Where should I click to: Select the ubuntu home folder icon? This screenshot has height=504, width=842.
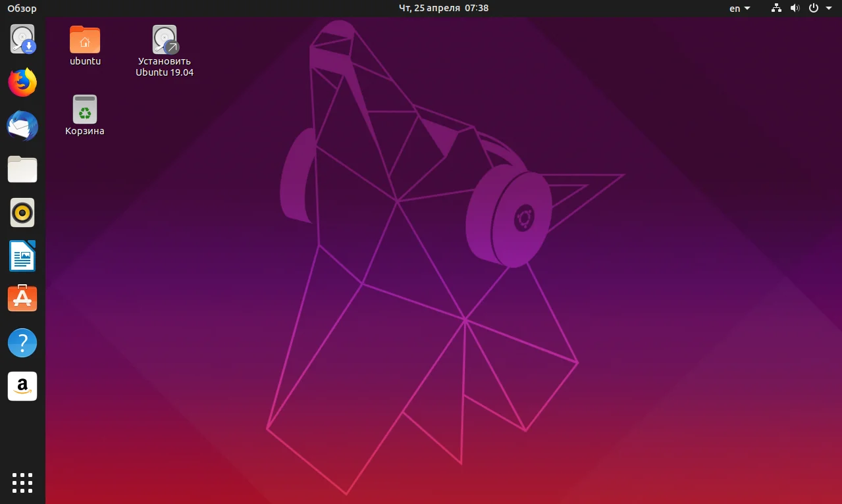(85, 39)
